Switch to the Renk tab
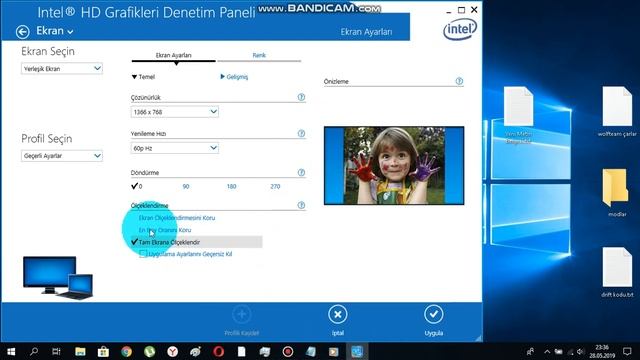Image resolution: width=640 pixels, height=360 pixels. [x=259, y=56]
